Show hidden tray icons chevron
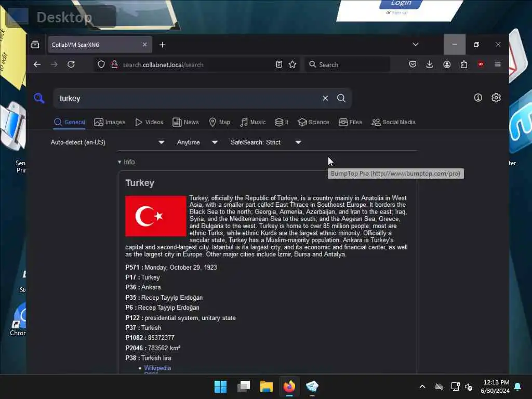 coord(422,387)
